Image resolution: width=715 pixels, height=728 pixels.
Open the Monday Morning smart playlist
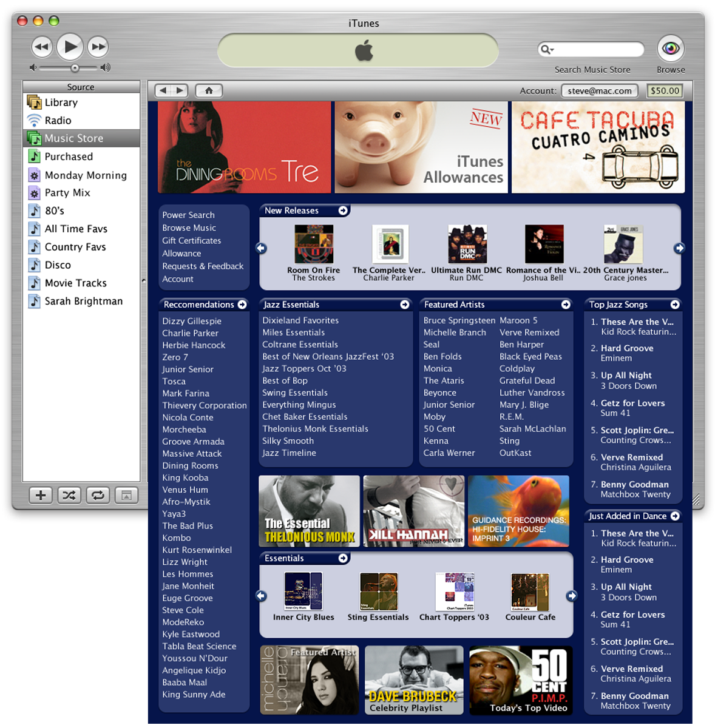(x=81, y=175)
